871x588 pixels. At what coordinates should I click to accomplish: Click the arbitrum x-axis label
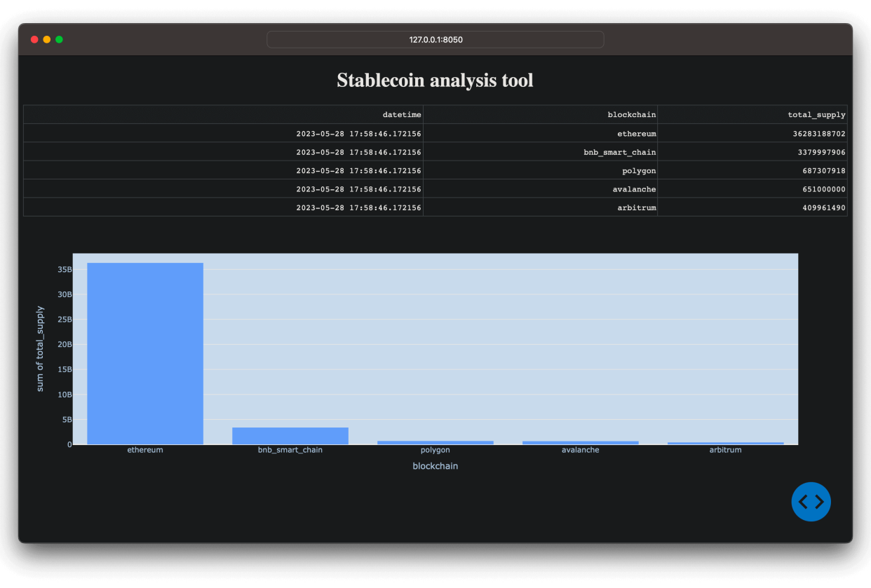725,450
